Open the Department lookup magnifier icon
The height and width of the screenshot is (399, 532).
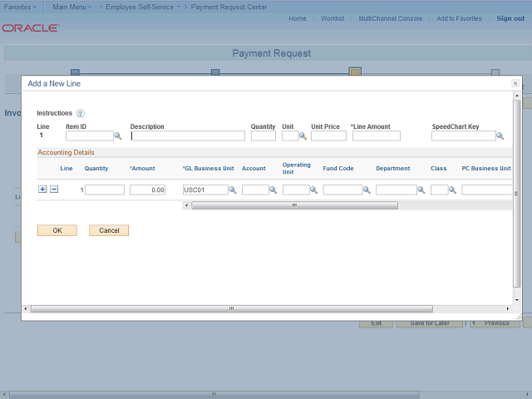point(421,190)
